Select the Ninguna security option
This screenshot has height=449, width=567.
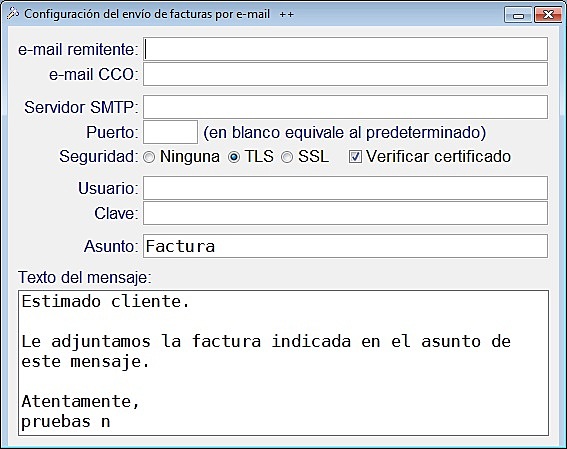149,157
